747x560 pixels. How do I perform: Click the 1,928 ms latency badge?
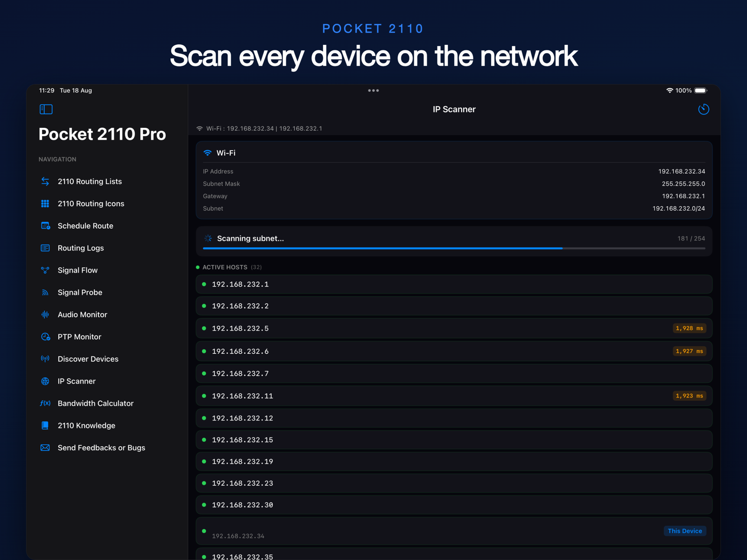689,329
